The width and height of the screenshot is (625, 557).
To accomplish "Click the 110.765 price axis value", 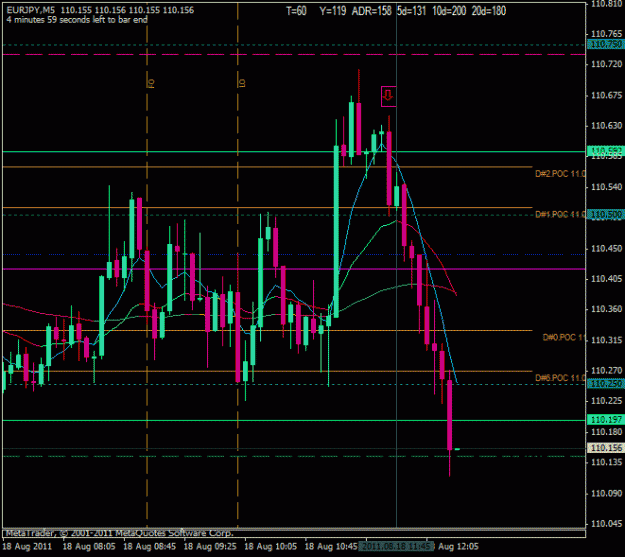I will 606,33.
